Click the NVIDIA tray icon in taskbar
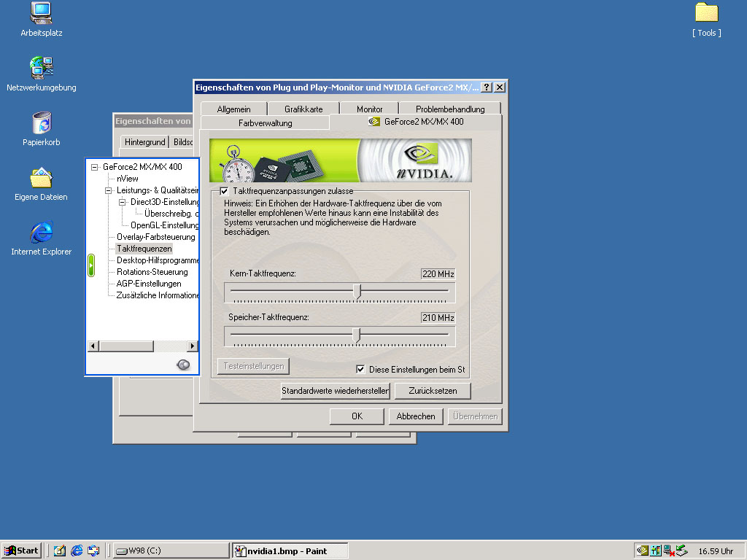The image size is (747, 560). (642, 551)
